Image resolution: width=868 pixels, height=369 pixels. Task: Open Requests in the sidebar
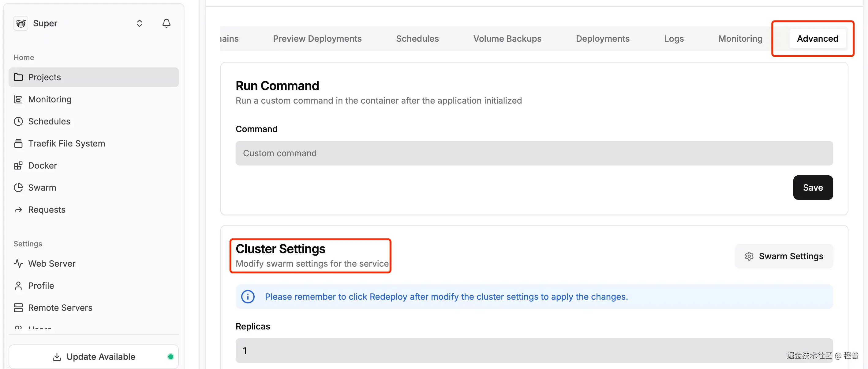(x=47, y=210)
